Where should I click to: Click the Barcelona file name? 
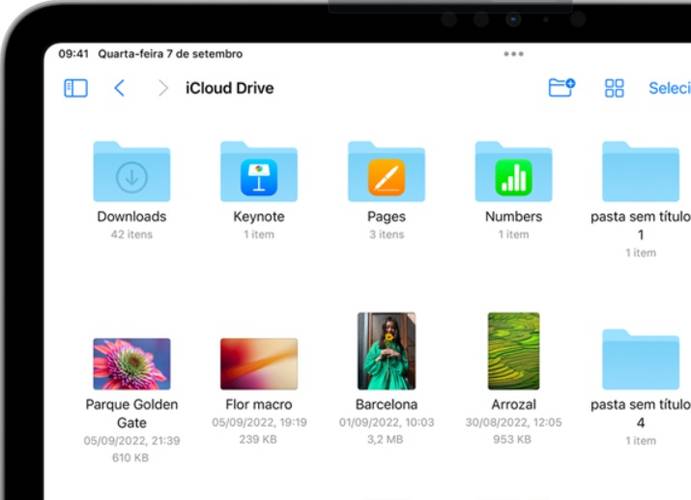(386, 404)
